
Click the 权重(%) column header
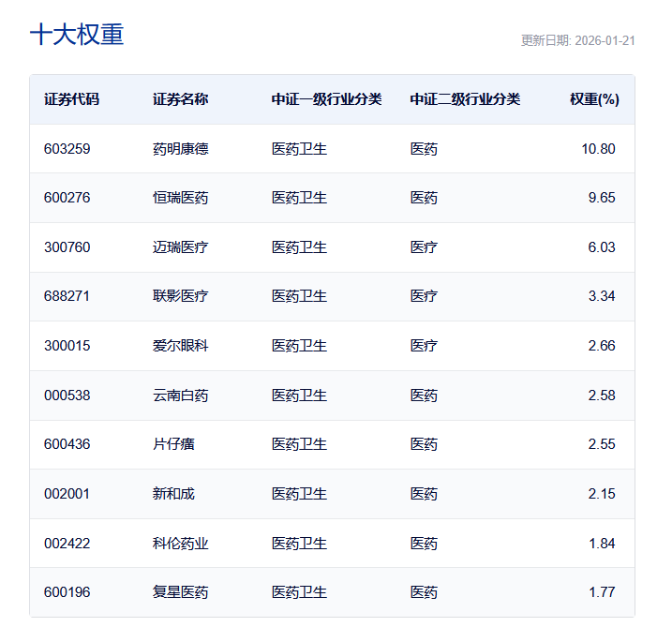(x=594, y=99)
